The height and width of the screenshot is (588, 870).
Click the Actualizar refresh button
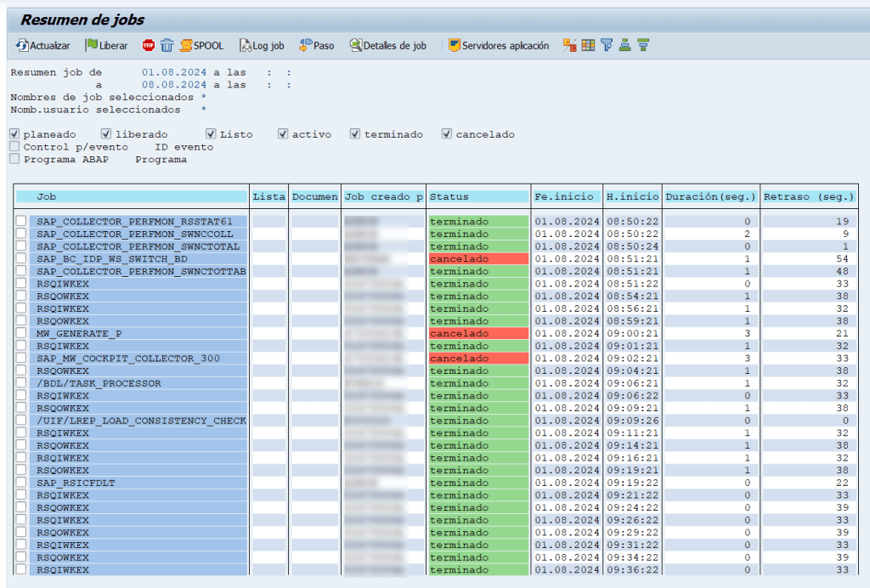(x=42, y=46)
